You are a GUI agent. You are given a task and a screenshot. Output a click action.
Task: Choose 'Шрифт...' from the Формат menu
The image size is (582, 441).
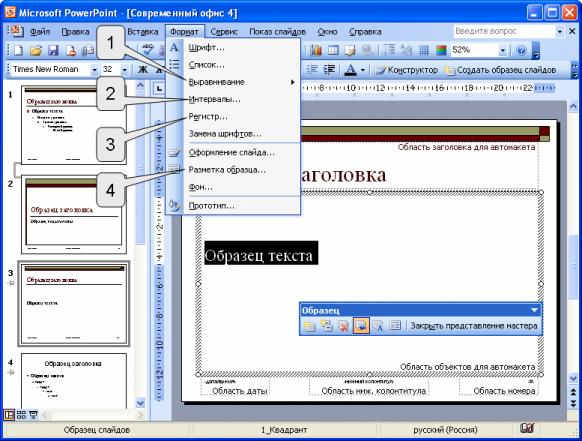[x=233, y=48]
